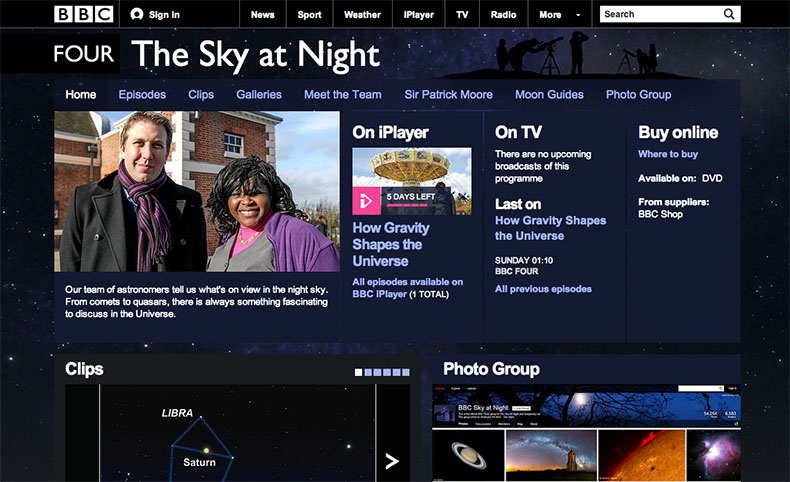
Task: Click in the Search input field
Action: pos(658,14)
